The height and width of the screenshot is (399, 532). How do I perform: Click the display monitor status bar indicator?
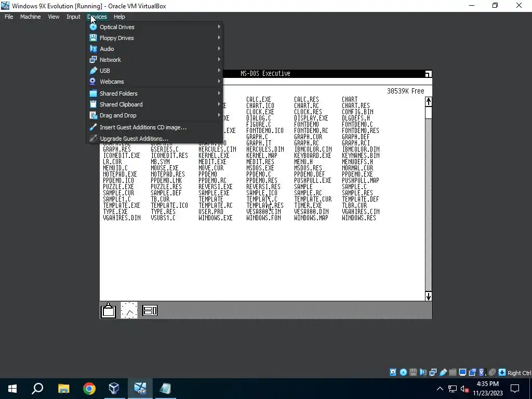click(462, 372)
